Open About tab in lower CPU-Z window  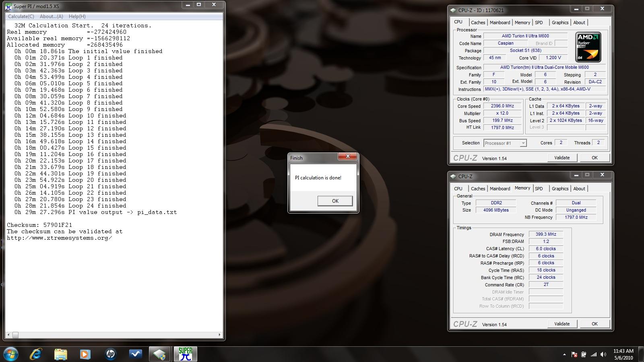pos(579,189)
